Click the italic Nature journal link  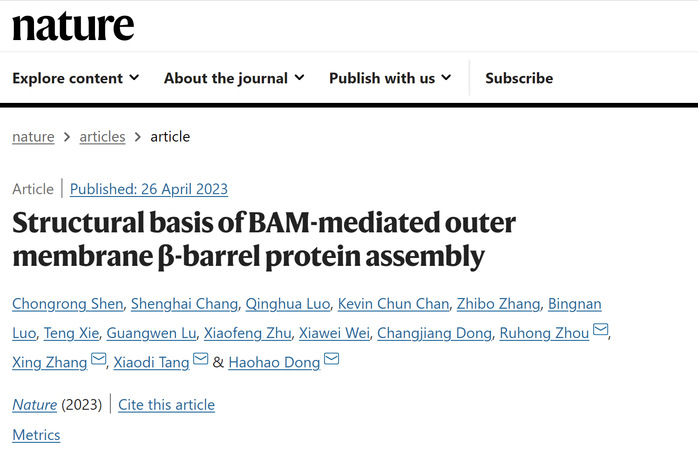click(35, 405)
